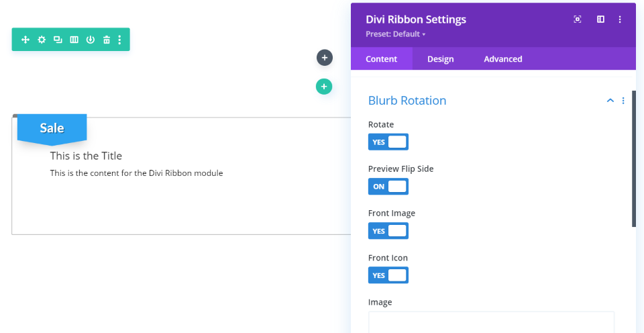
Task: Change the row column structure
Action: click(74, 40)
